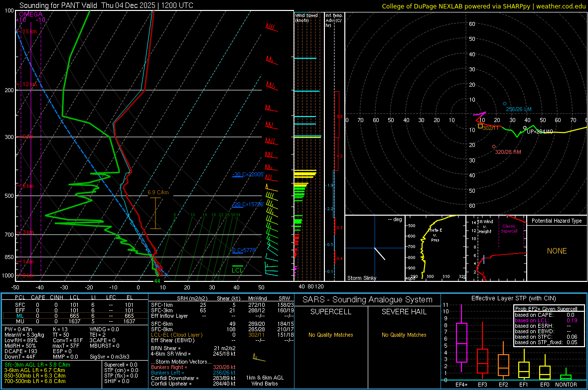
Task: Click the small wind barb glyph beside BRN Shear
Action: 259,357
